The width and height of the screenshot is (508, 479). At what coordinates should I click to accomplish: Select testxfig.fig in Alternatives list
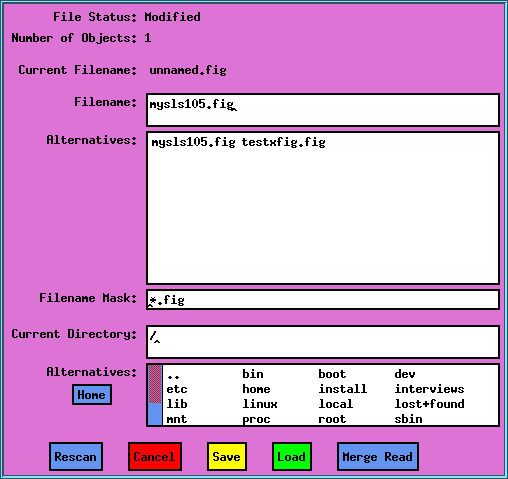283,142
